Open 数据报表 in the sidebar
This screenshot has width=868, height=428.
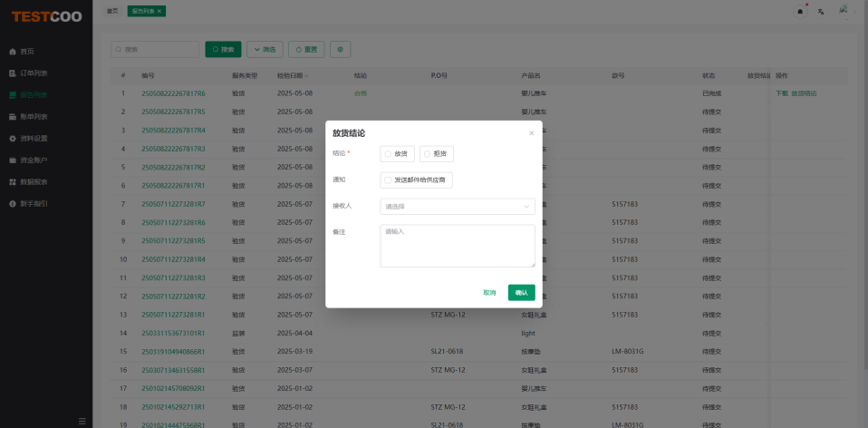point(34,181)
